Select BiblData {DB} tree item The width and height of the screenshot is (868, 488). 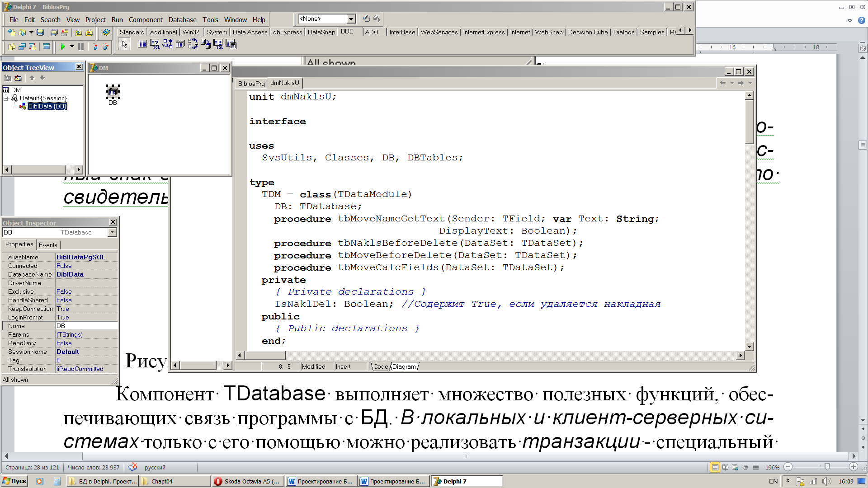pos(47,106)
